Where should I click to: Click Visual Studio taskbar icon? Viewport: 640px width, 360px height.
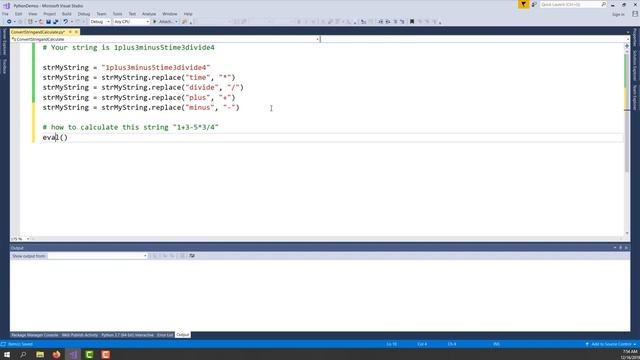click(73, 354)
